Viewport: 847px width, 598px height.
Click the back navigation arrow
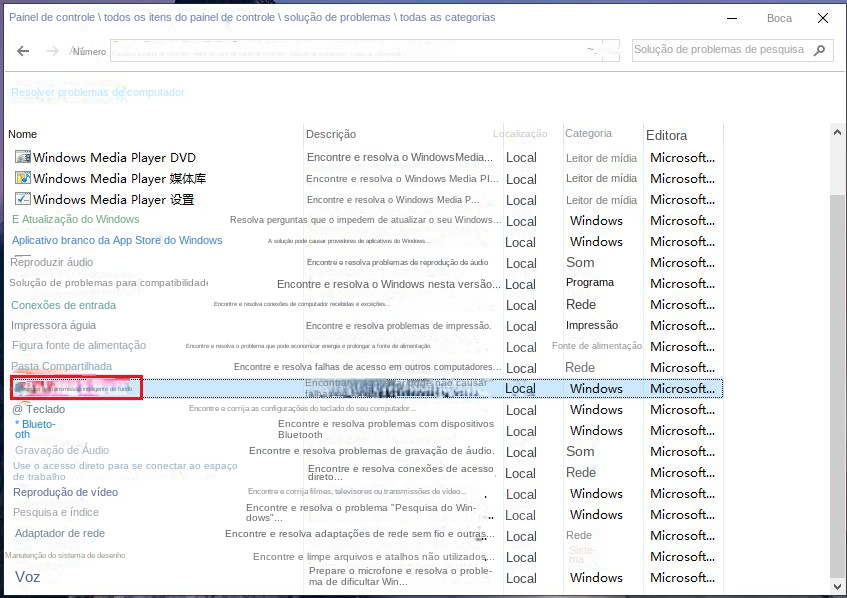(22, 50)
